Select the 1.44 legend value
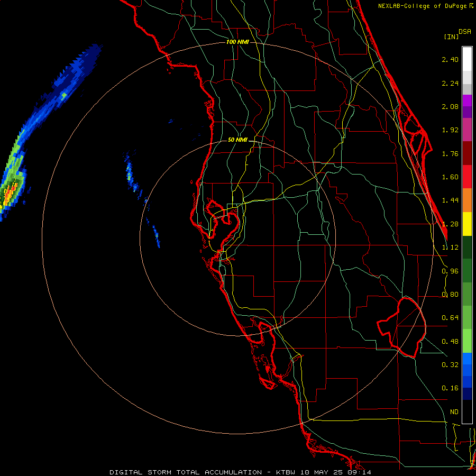The image size is (476, 476). click(x=450, y=200)
